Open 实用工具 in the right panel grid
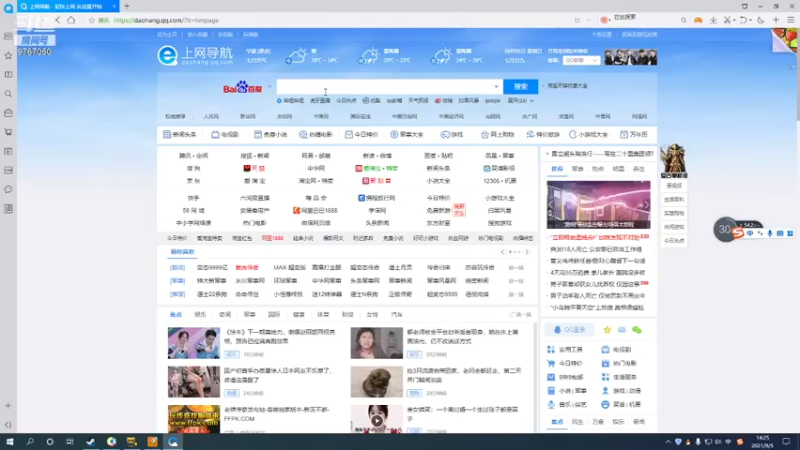 565,349
